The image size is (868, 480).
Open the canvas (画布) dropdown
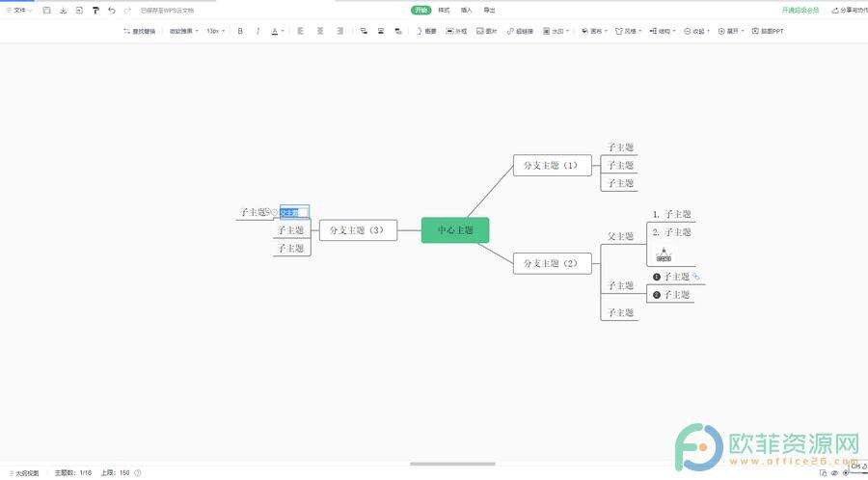pyautogui.click(x=594, y=32)
